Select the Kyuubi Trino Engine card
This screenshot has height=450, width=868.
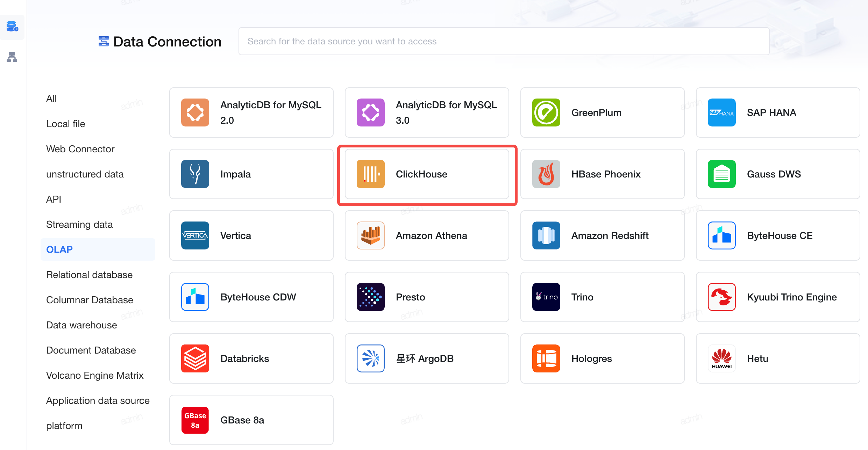coord(778,297)
